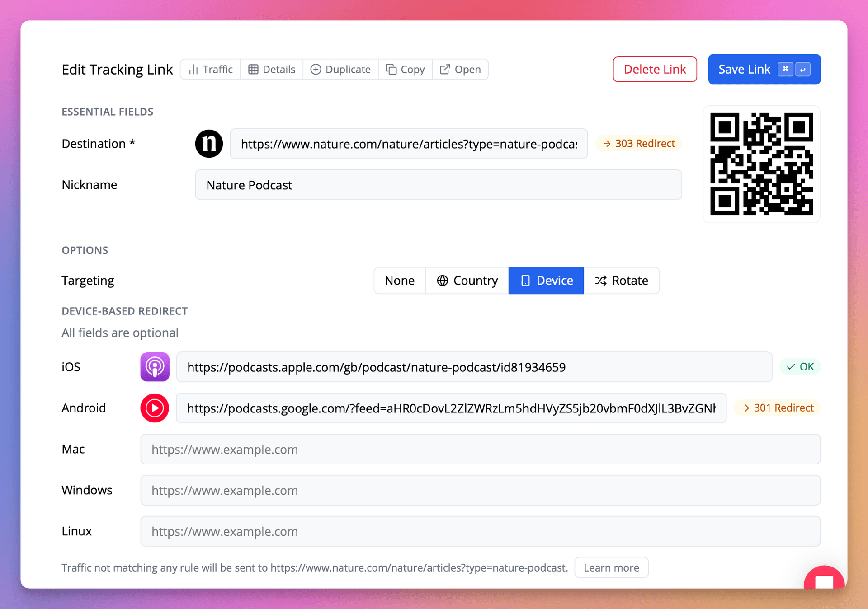Open the 301 Redirect option for Android

(777, 408)
